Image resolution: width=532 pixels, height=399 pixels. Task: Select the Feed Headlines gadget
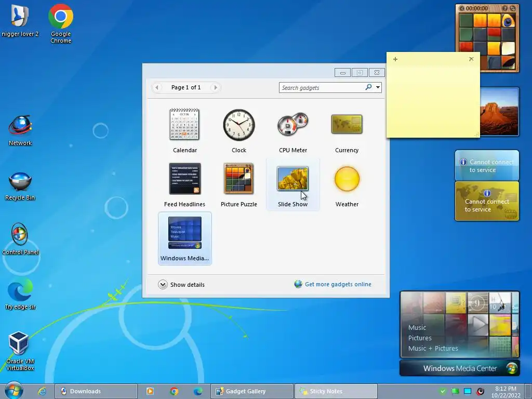pos(184,184)
